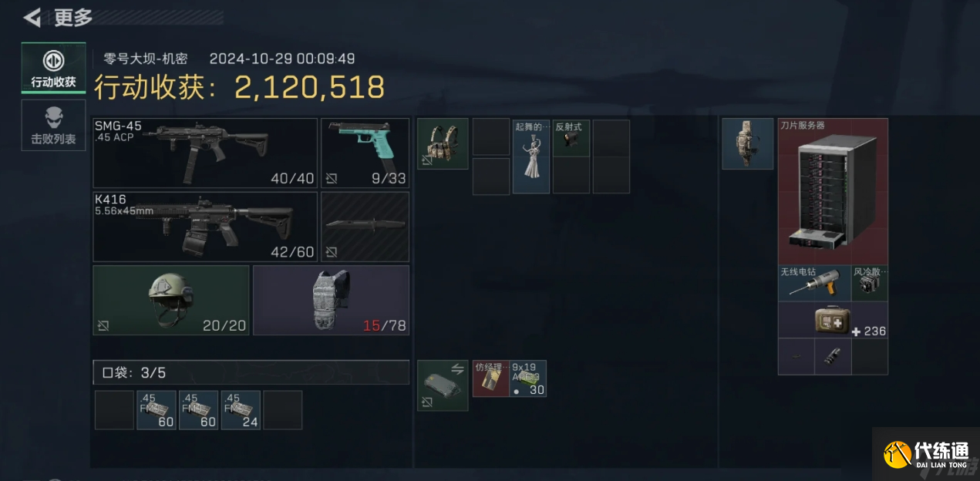Select the 无线电钻 cordless drill item

[x=814, y=283]
